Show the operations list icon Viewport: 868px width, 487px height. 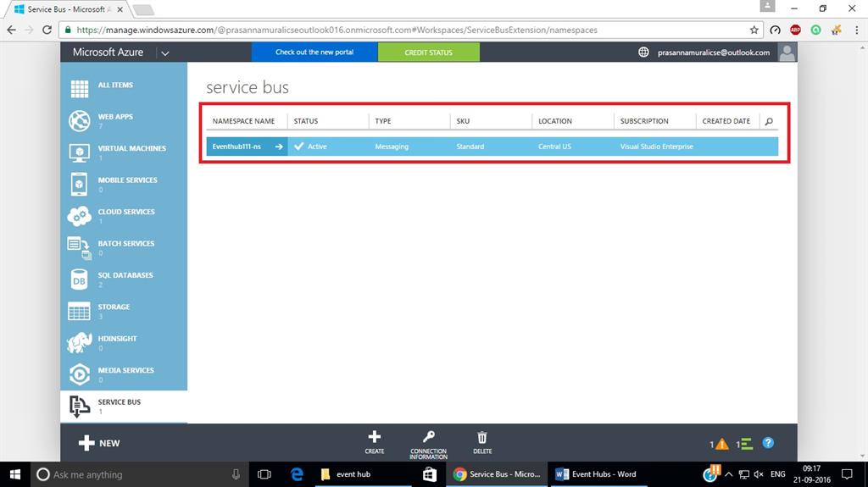(747, 444)
